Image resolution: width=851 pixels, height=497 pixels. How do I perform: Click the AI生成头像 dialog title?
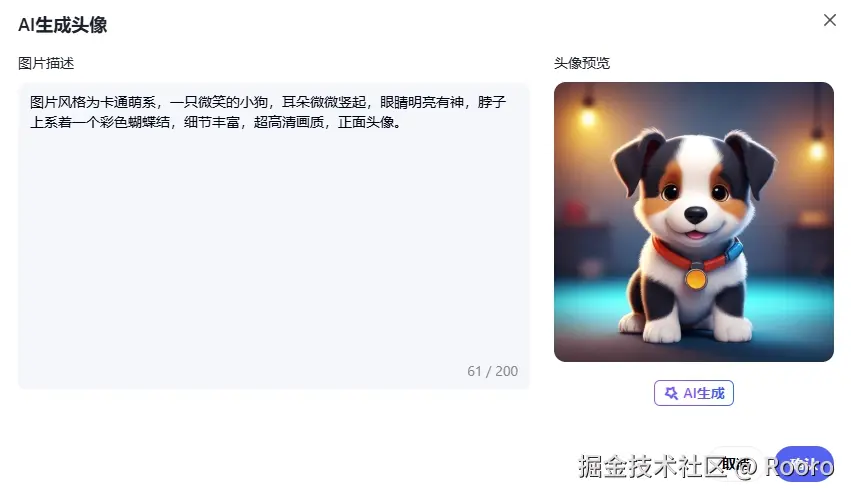click(62, 25)
